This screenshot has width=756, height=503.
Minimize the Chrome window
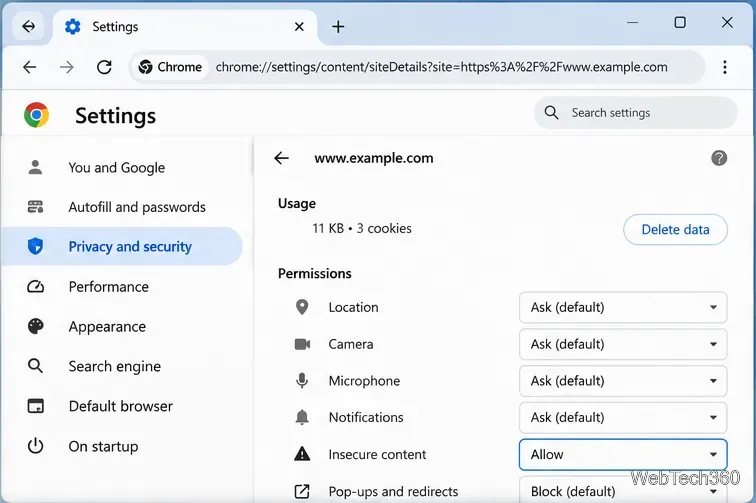click(632, 22)
